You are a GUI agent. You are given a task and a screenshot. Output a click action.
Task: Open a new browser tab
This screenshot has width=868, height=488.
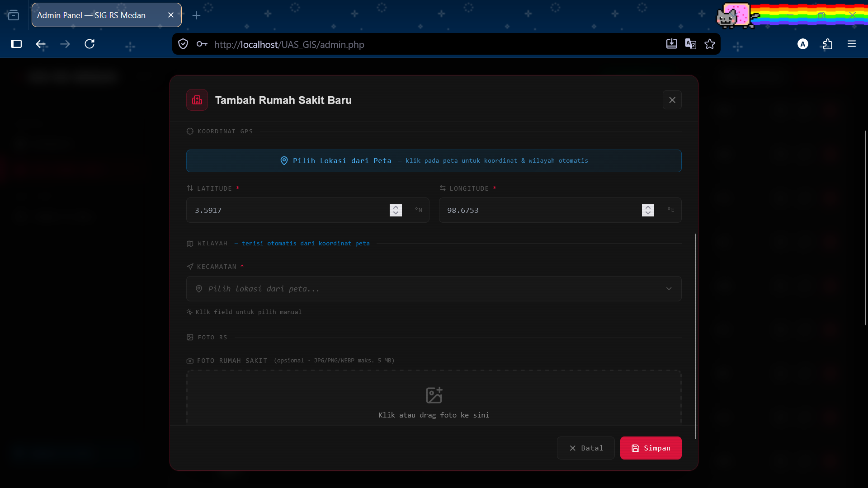(196, 15)
